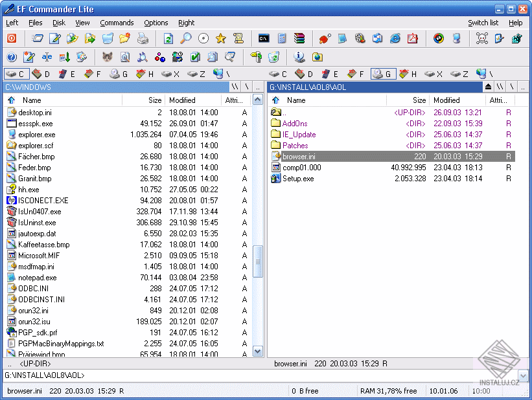532x400 pixels.
Task: Click the recycle bin toolbar icon
Action: (x=273, y=57)
